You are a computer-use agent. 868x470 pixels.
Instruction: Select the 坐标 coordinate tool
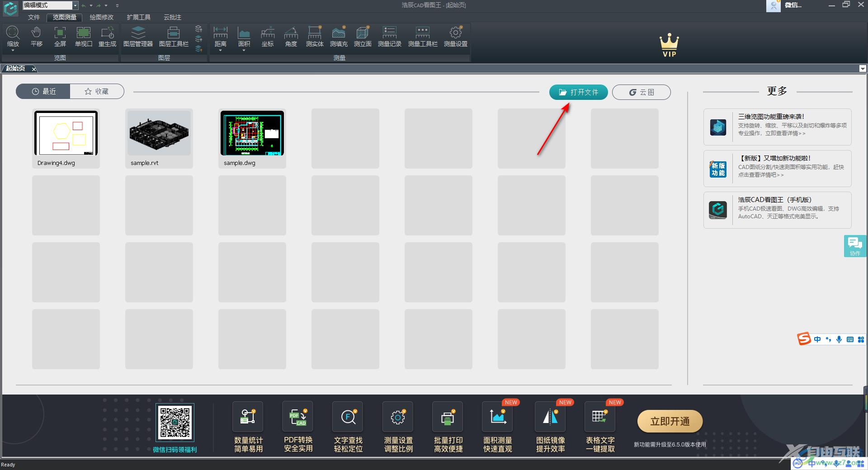pos(268,36)
